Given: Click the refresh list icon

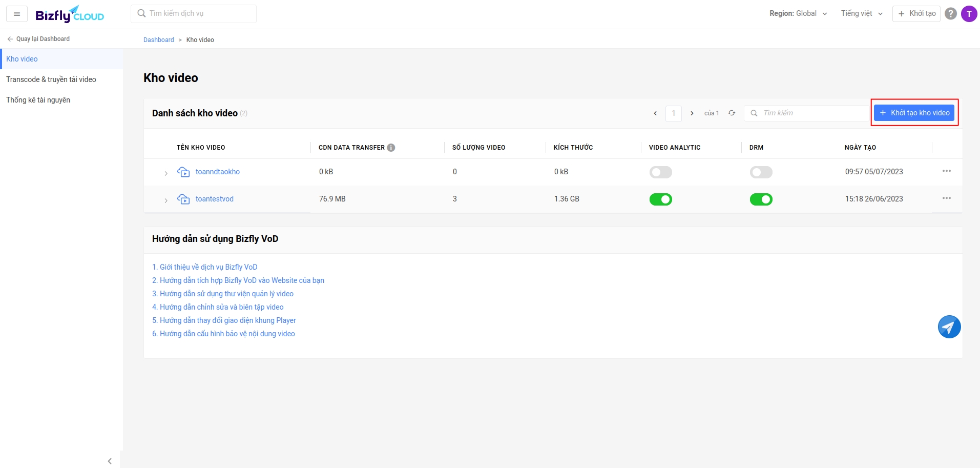Looking at the screenshot, I should click(732, 113).
